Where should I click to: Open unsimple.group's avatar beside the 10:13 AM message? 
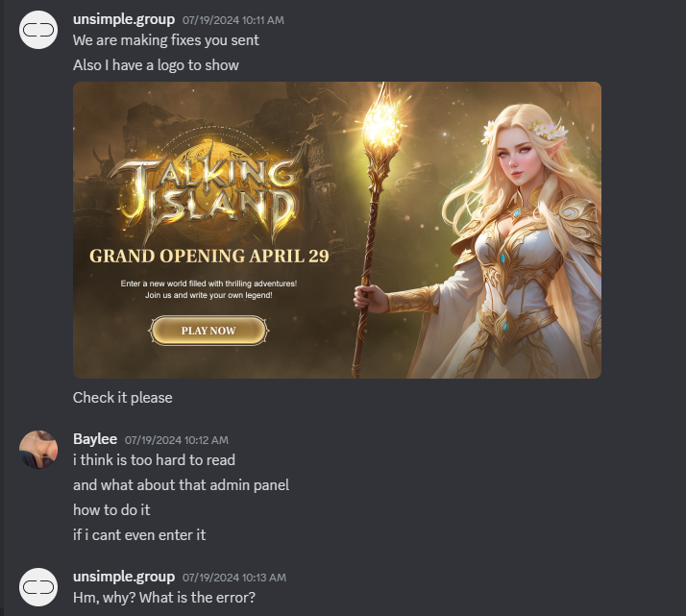coord(38,587)
